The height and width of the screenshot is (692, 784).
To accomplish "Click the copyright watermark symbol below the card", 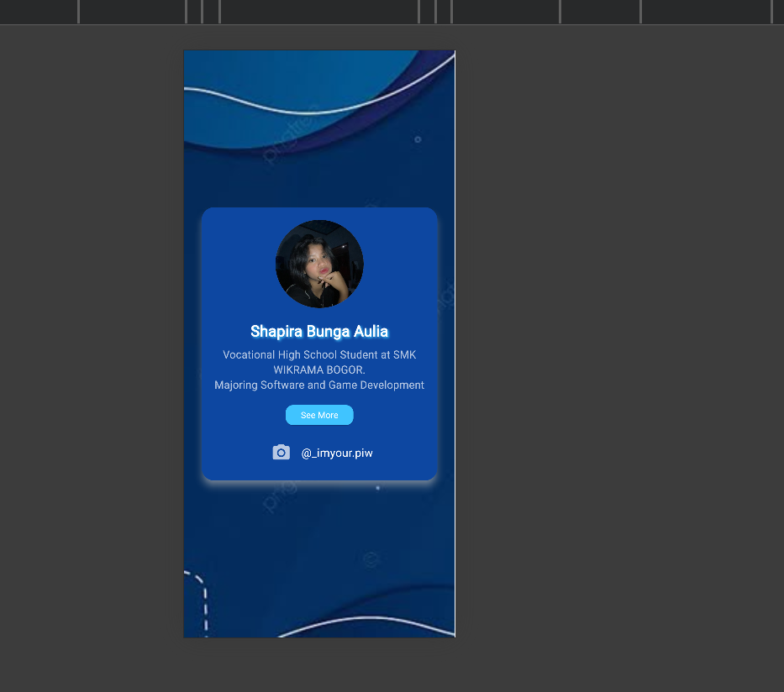I will [369, 558].
